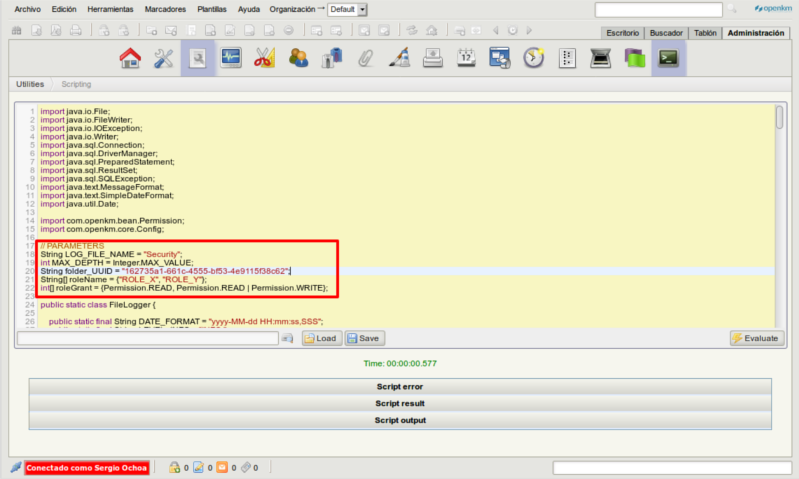Open the Organización Default dropdown
This screenshot has width=799, height=479.
[x=348, y=9]
